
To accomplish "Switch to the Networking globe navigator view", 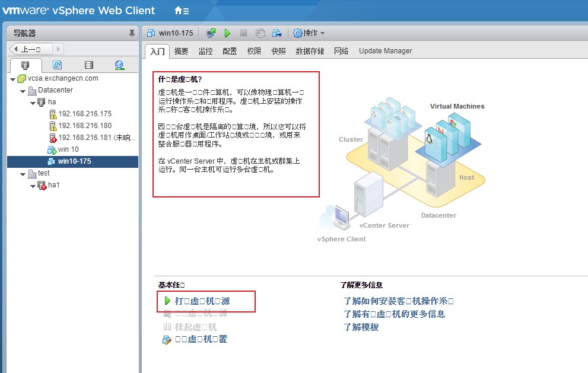I will point(119,65).
